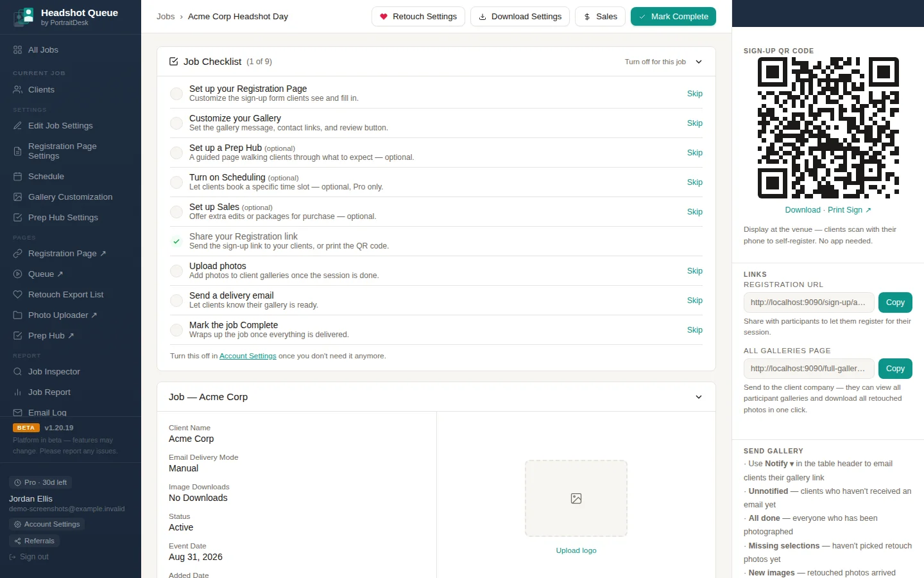Click the logo upload dropzone

[x=576, y=498]
